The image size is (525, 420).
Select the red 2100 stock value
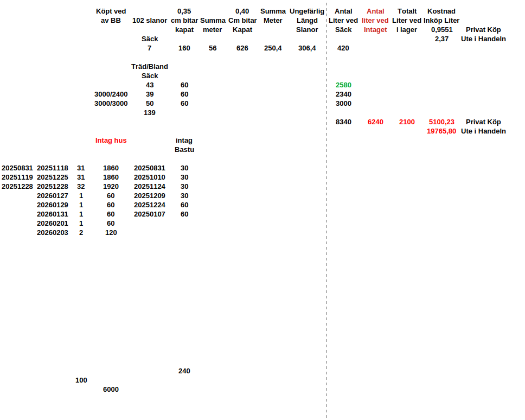point(407,122)
